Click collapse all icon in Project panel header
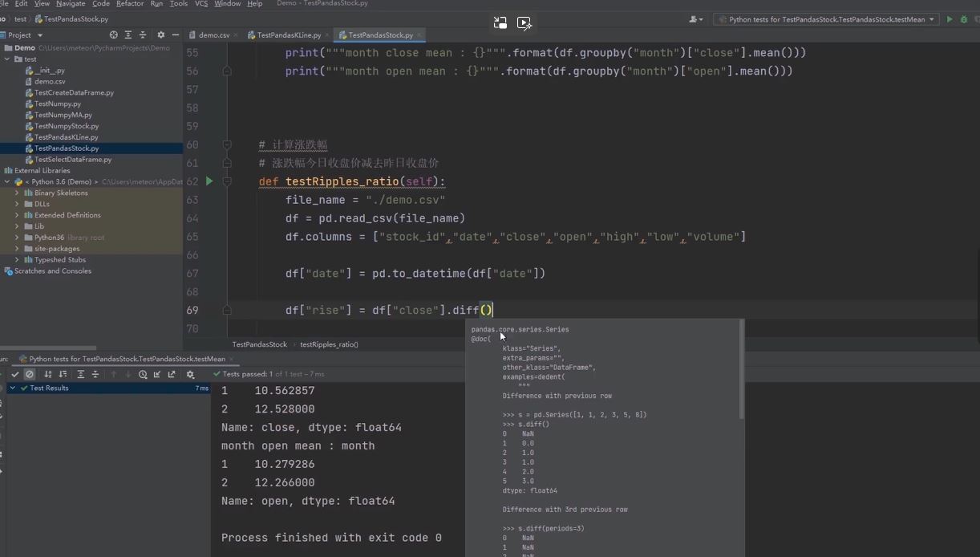This screenshot has width=980, height=557. (143, 35)
